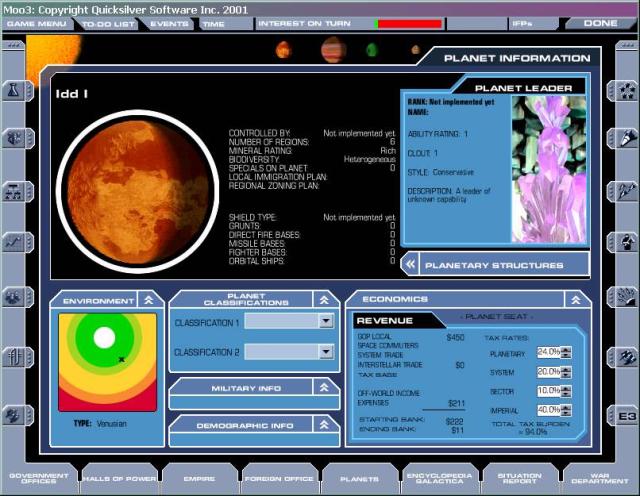Click the planet name Idd I
Image resolution: width=640 pixels, height=496 pixels.
point(72,94)
